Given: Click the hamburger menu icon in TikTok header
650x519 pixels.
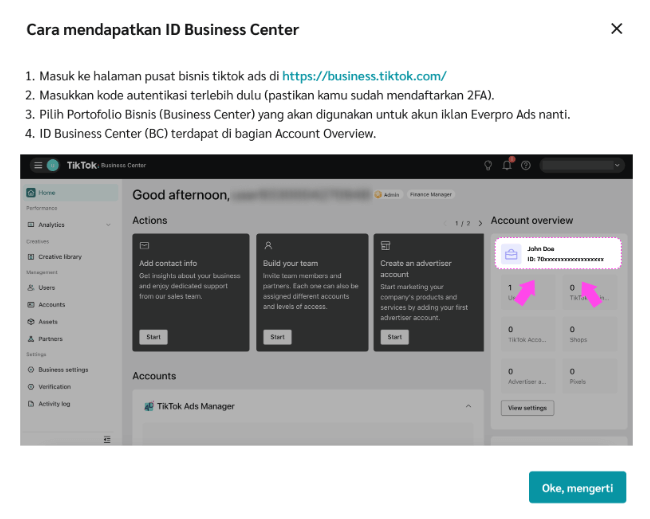Looking at the screenshot, I should [x=38, y=165].
